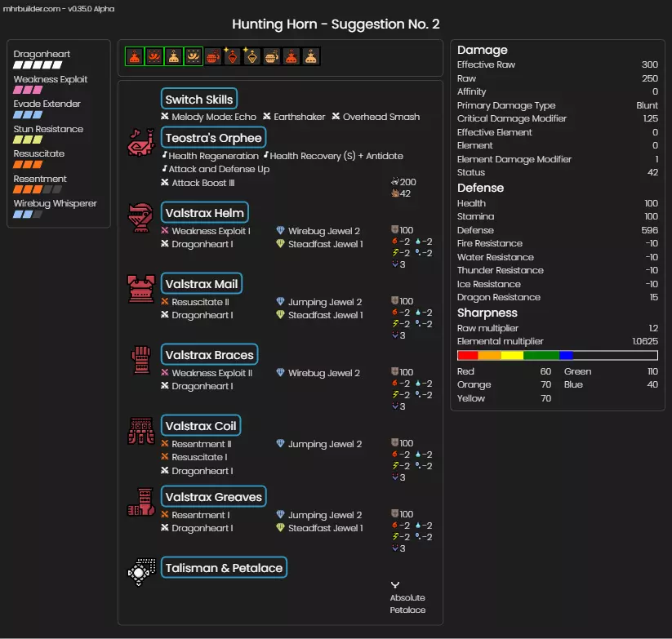The height and width of the screenshot is (639, 672).
Task: Click the petalace flower icon above Absolute Petalace
Action: pyautogui.click(x=395, y=585)
